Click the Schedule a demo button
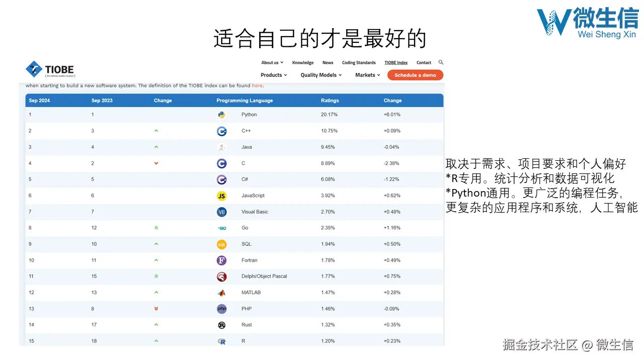Viewport: 644px width, 362px height. pyautogui.click(x=415, y=74)
